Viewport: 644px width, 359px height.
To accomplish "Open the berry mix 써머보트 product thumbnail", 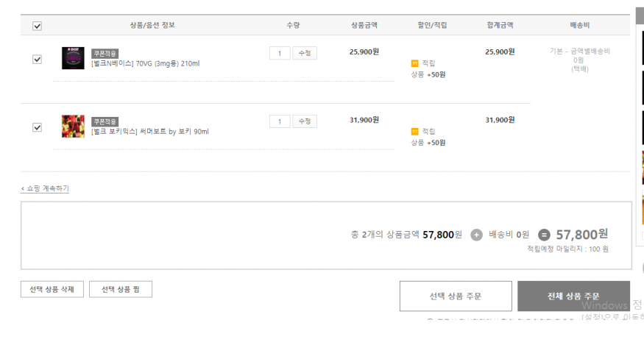I will pyautogui.click(x=73, y=126).
